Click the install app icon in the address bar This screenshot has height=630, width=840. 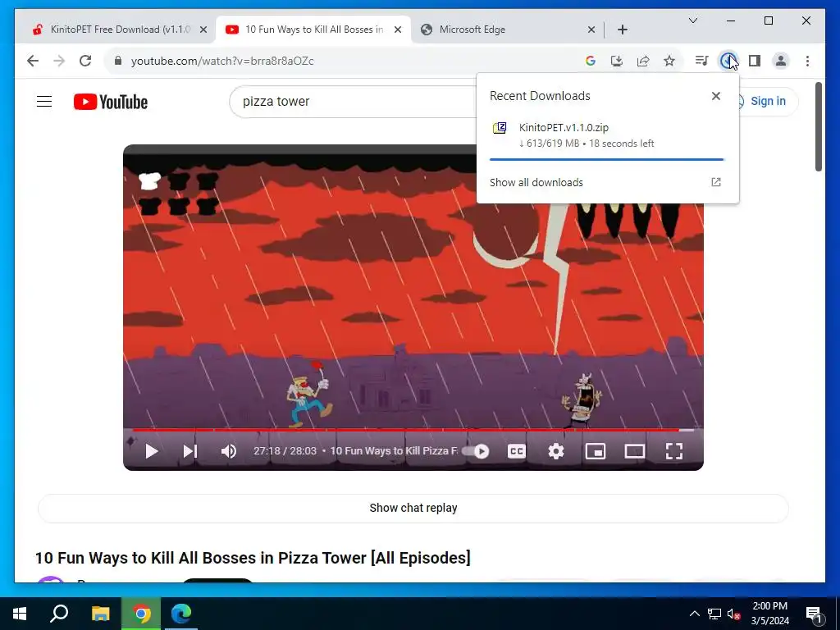click(x=617, y=61)
